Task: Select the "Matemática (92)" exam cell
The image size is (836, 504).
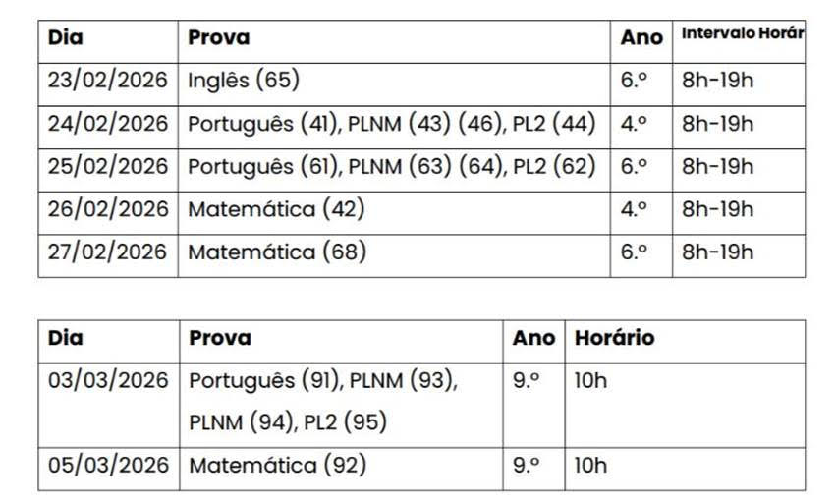Action: click(x=276, y=465)
